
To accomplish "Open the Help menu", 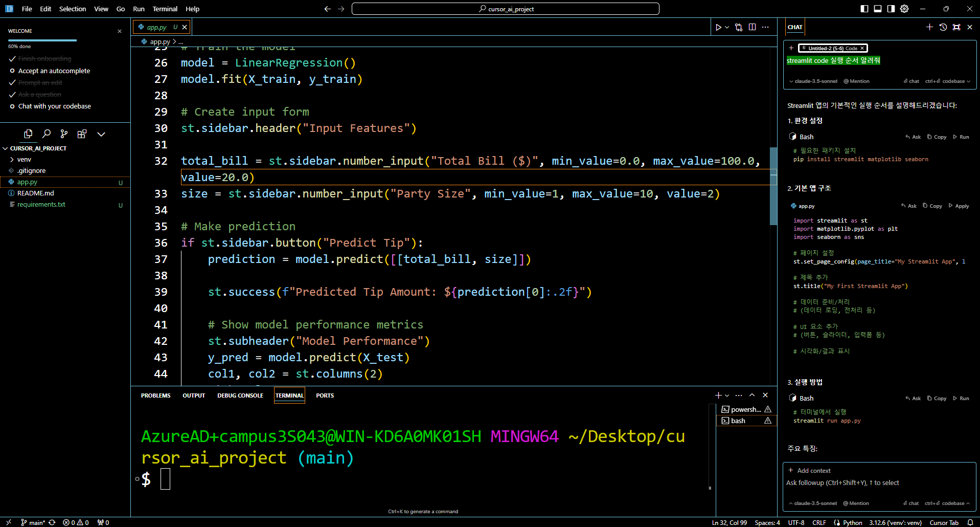I will (x=193, y=9).
